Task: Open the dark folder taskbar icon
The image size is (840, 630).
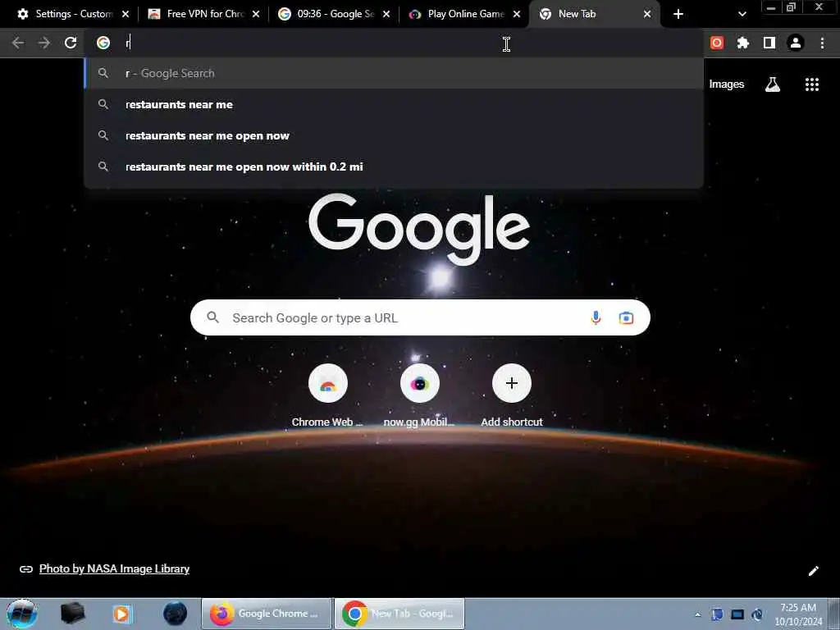Action: click(x=73, y=614)
